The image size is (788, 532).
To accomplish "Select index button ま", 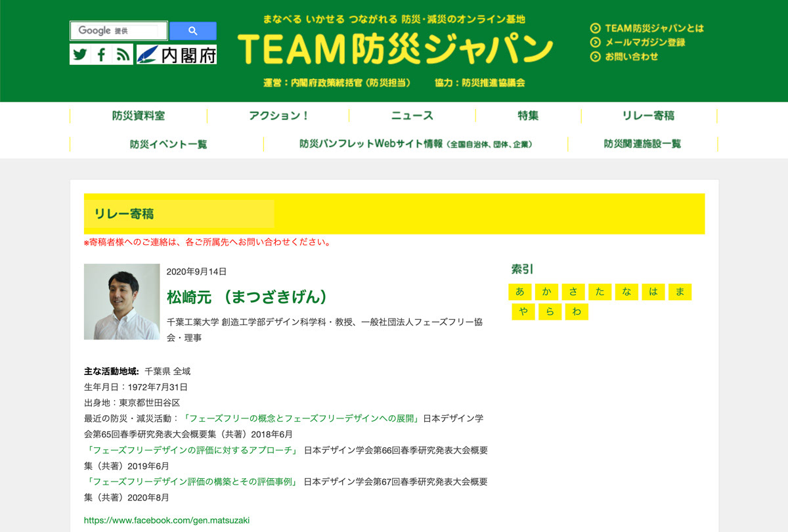I will (x=680, y=292).
